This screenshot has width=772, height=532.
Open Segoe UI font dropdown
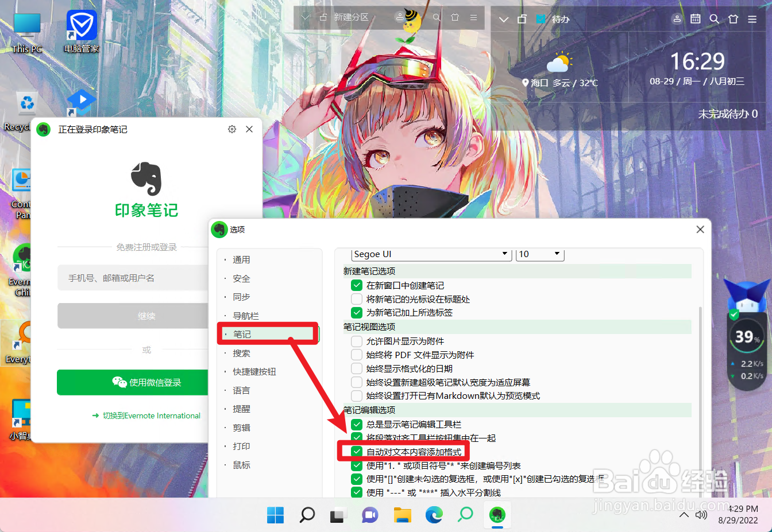(431, 254)
